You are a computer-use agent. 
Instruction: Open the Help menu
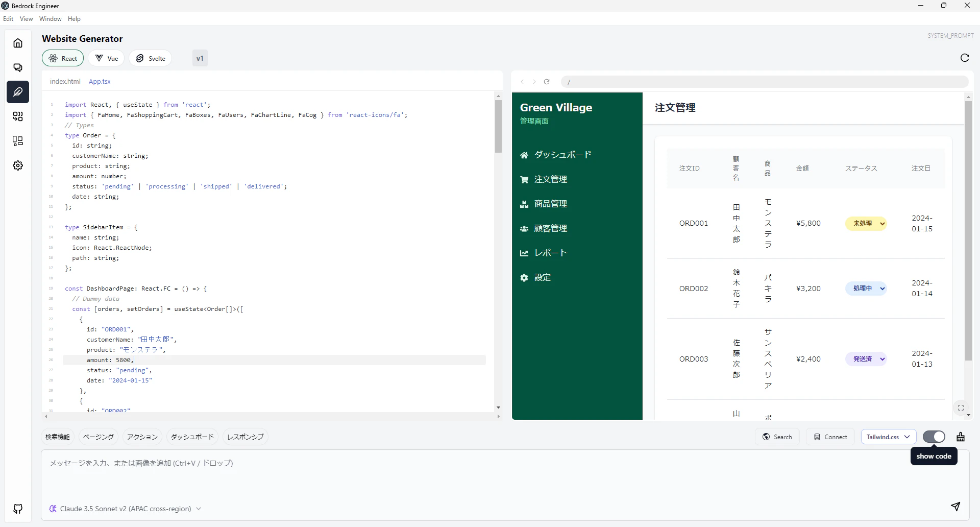pos(74,19)
